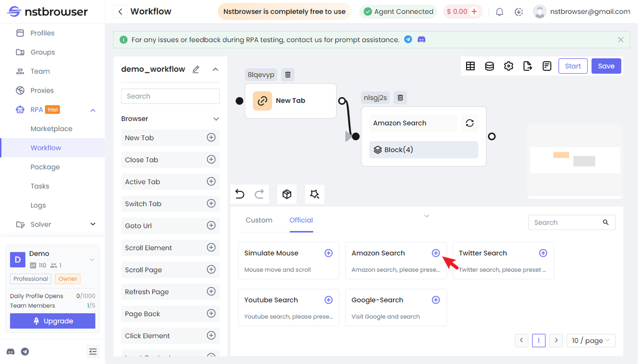Viewport: 638px width, 364px height.
Task: Click the export file icon in toolbar
Action: (x=528, y=66)
